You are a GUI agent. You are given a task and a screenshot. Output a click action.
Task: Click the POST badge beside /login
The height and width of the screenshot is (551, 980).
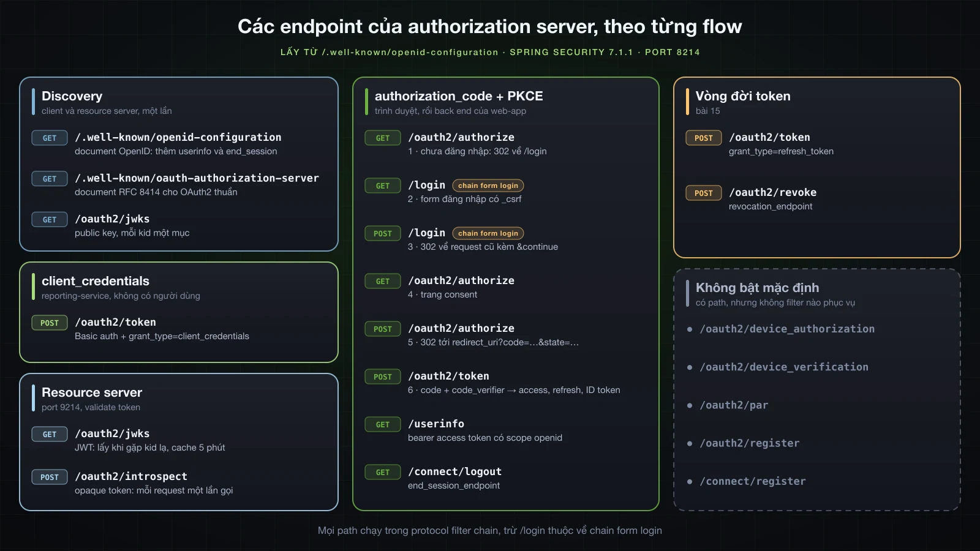pyautogui.click(x=383, y=233)
